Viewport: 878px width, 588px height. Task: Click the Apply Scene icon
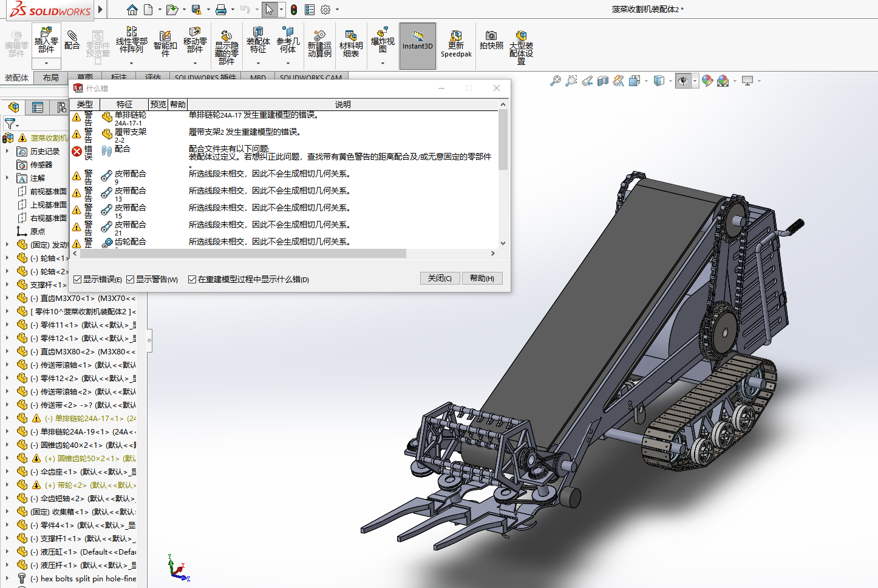[723, 81]
